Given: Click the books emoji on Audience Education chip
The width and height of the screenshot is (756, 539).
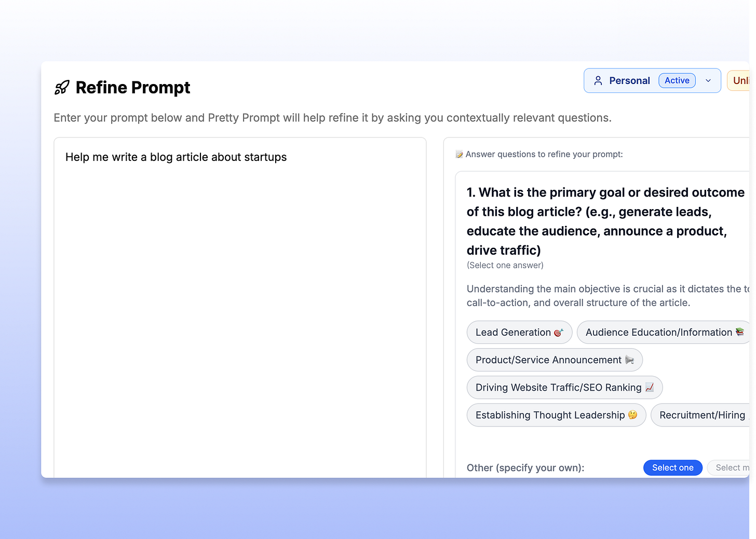Looking at the screenshot, I should (740, 332).
